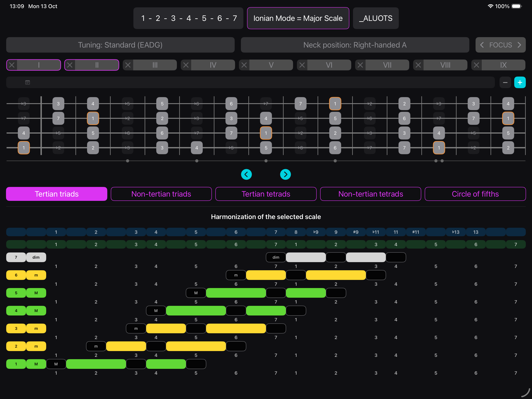Open the Tuning: Standard (EADG) selector
This screenshot has height=399, width=532.
pos(120,45)
